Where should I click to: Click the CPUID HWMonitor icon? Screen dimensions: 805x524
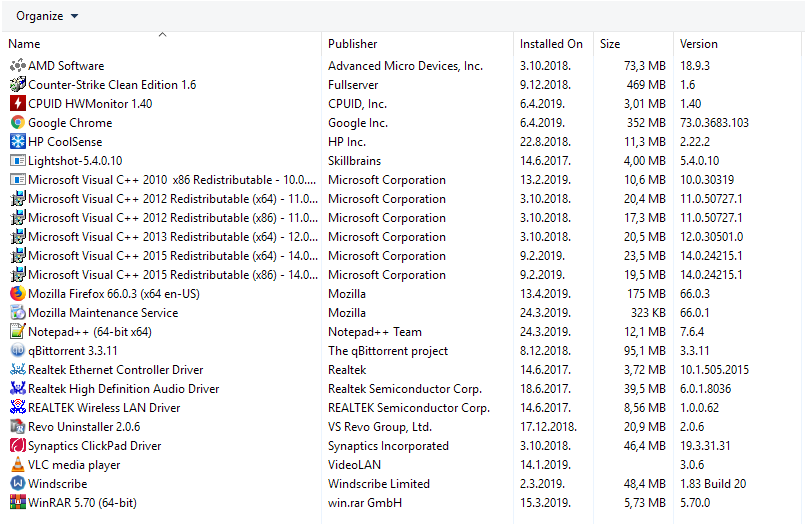pyautogui.click(x=18, y=104)
